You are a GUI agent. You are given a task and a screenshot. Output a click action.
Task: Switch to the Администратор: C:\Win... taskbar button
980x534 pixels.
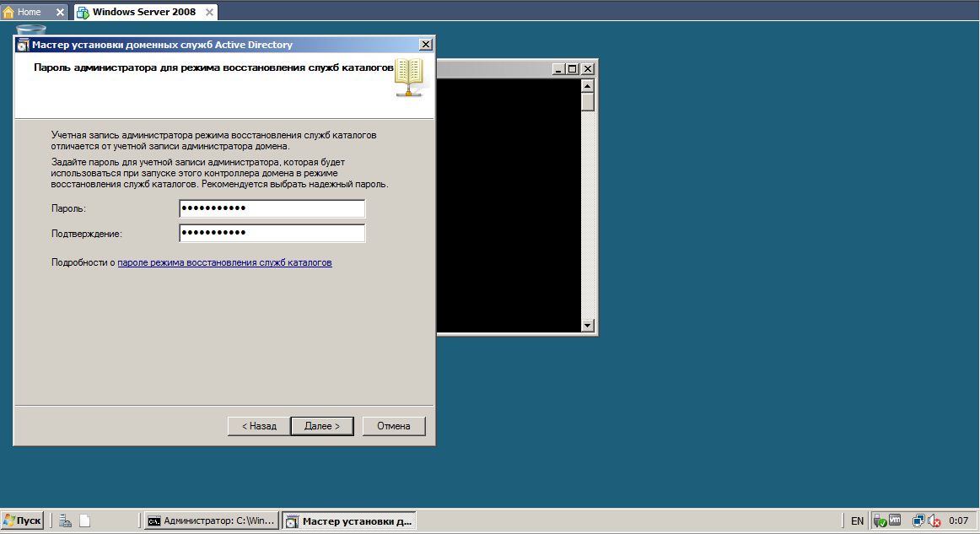click(x=211, y=521)
